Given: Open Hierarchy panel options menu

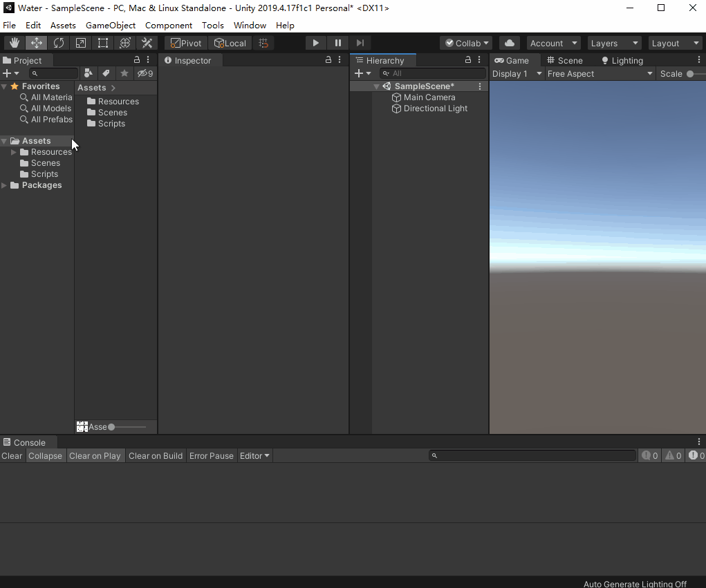Looking at the screenshot, I should click(x=479, y=59).
